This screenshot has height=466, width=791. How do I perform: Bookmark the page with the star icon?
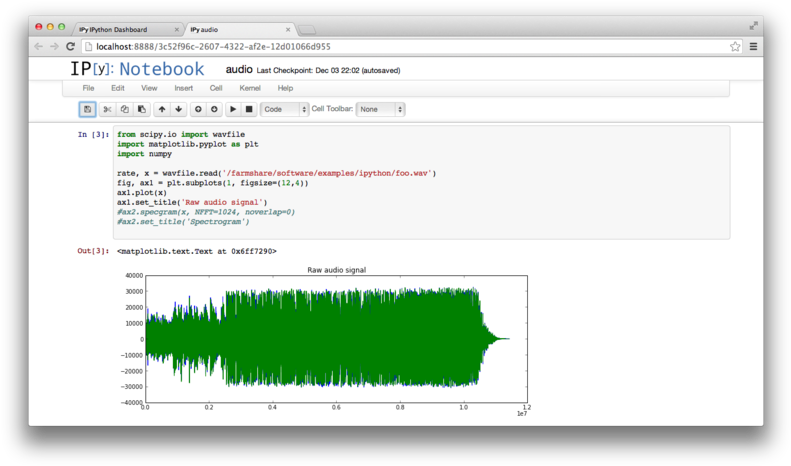(x=735, y=46)
